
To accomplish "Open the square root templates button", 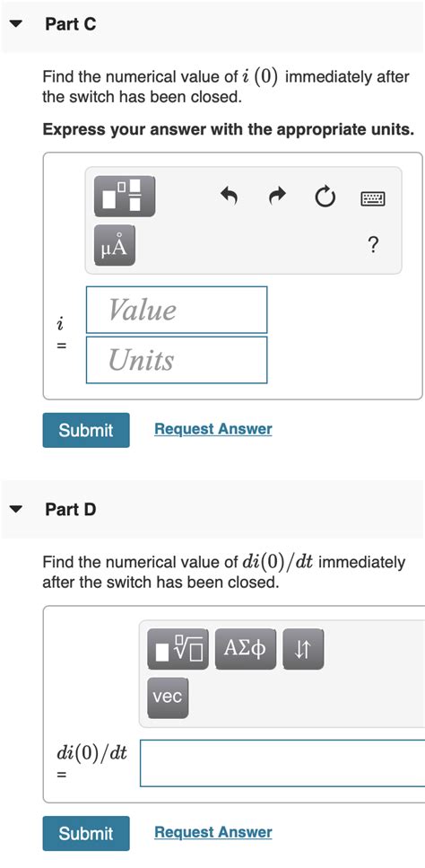I will click(x=178, y=649).
